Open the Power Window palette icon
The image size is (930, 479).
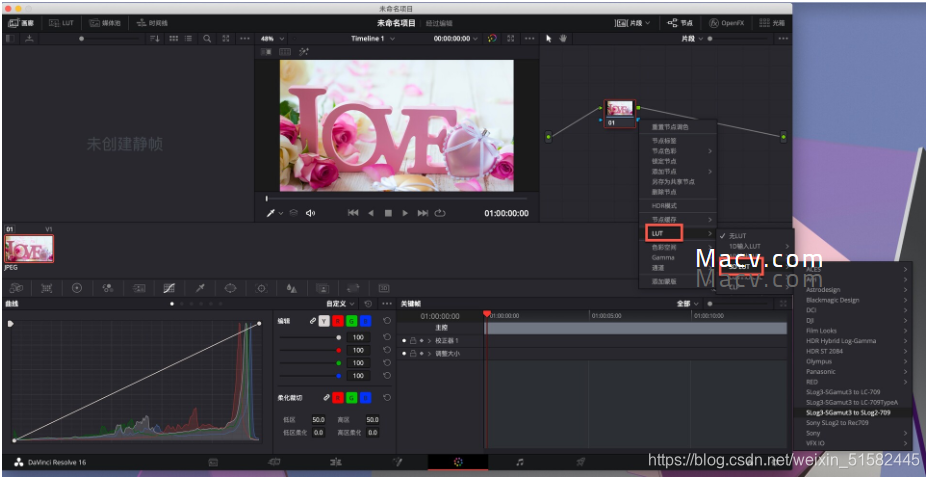[x=231, y=288]
